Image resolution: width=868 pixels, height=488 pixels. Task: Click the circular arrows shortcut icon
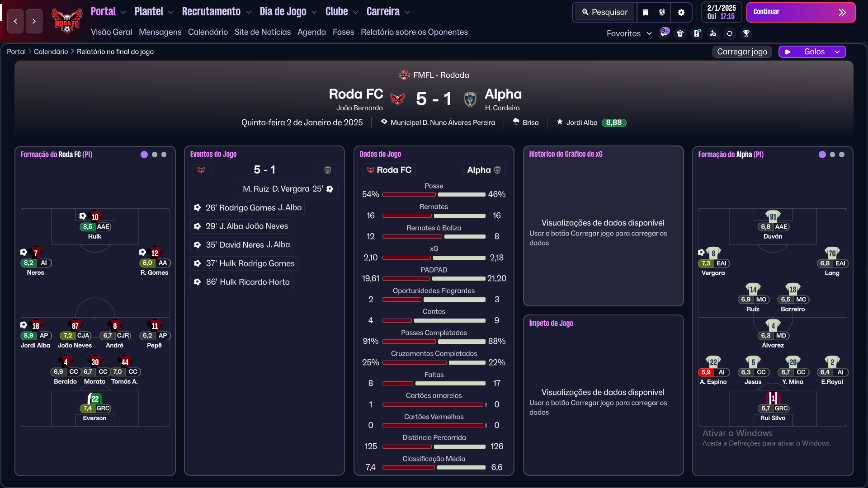point(730,33)
